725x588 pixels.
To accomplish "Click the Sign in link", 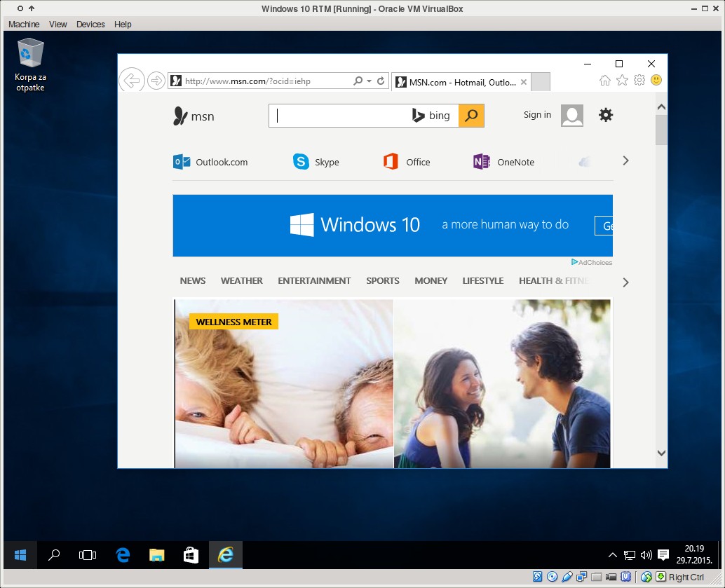I will click(x=537, y=115).
